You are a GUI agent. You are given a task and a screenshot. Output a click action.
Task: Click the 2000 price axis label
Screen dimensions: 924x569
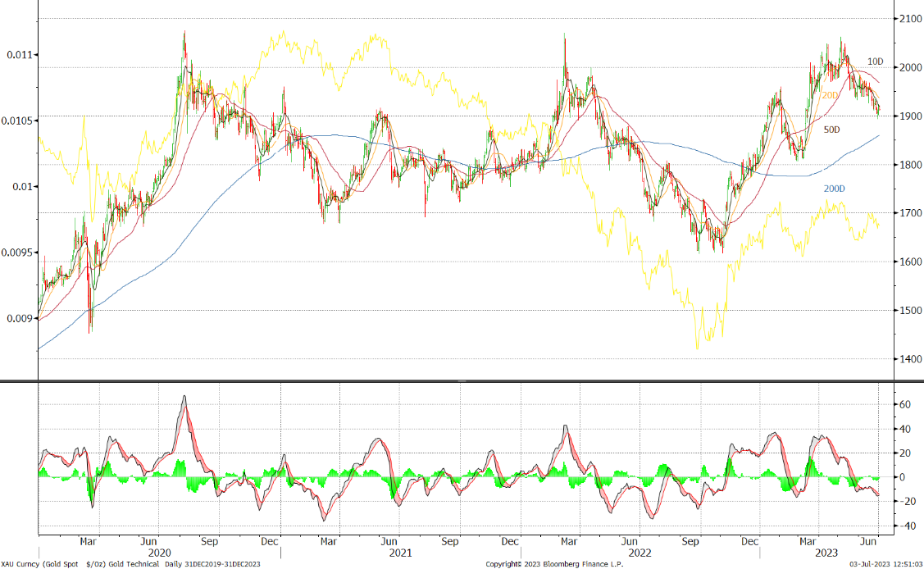[x=910, y=68]
